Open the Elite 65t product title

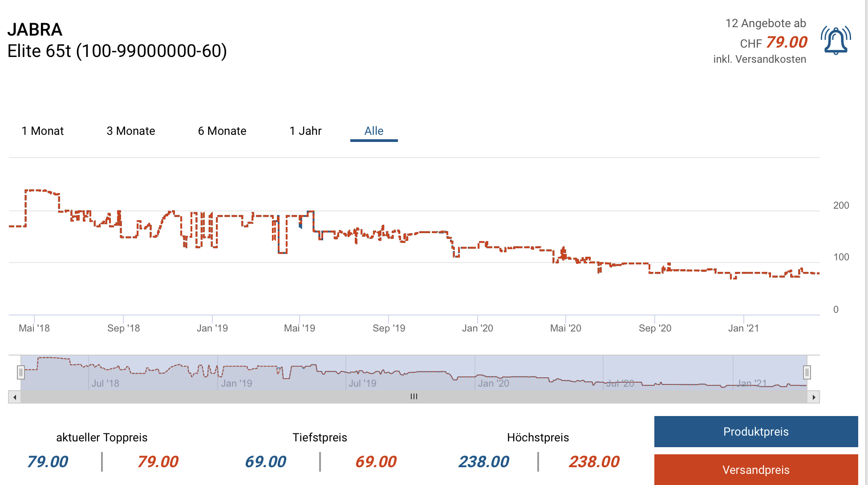click(x=117, y=51)
